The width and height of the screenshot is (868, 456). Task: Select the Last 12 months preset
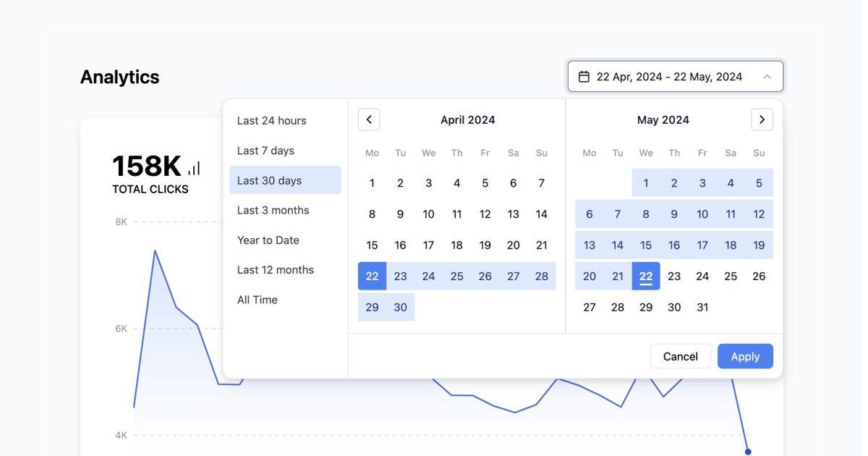point(285,269)
